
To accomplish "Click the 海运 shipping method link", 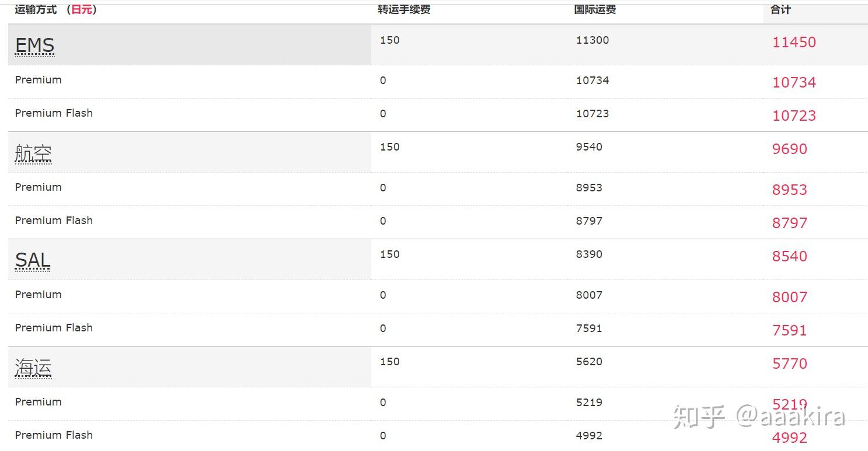I will (x=33, y=368).
